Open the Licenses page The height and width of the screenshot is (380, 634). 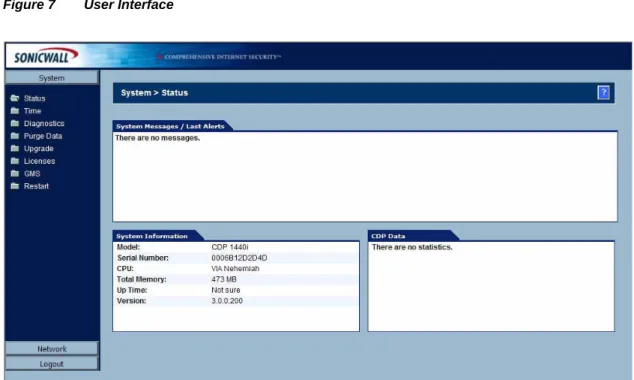point(39,161)
